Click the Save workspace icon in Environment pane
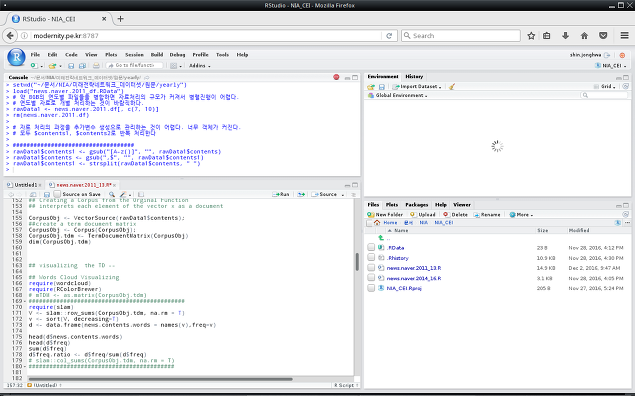This screenshot has width=635, height=396. click(381, 87)
